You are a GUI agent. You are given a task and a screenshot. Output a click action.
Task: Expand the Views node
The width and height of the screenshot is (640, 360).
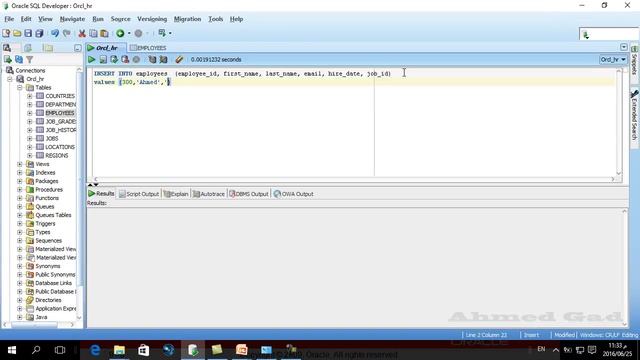20,164
